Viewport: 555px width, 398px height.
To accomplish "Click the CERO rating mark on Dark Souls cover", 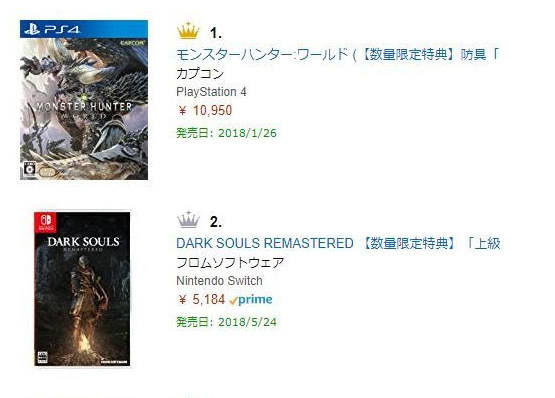I will 42,357.
